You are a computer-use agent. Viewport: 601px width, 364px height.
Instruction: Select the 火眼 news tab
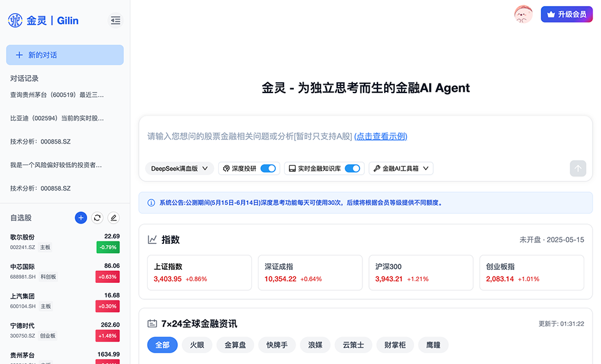pyautogui.click(x=197, y=345)
